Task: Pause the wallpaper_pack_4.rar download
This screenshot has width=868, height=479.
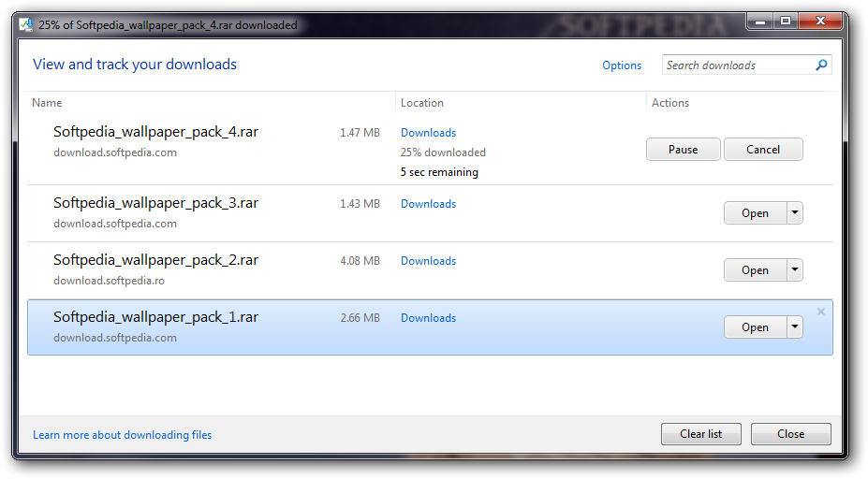Action: 684,150
